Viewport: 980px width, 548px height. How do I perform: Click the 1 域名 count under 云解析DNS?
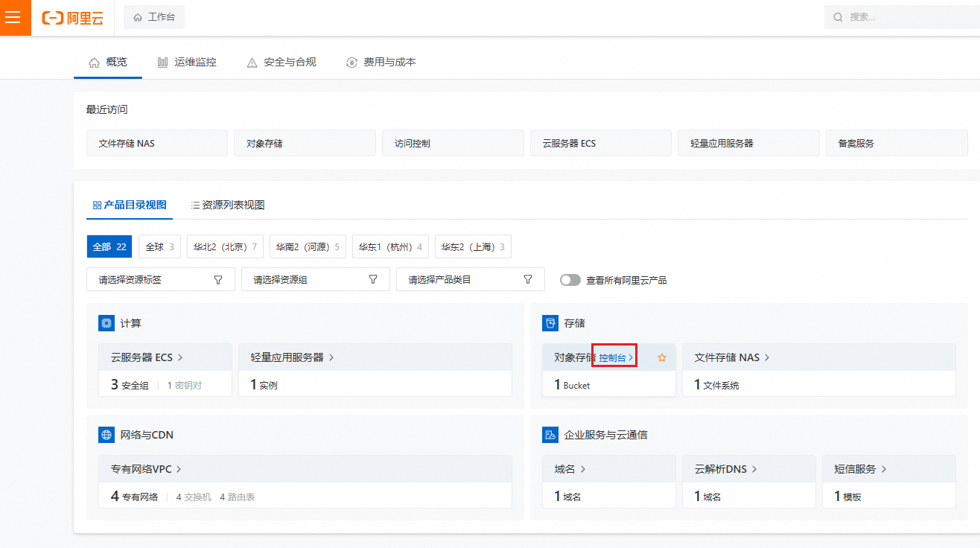click(x=708, y=497)
